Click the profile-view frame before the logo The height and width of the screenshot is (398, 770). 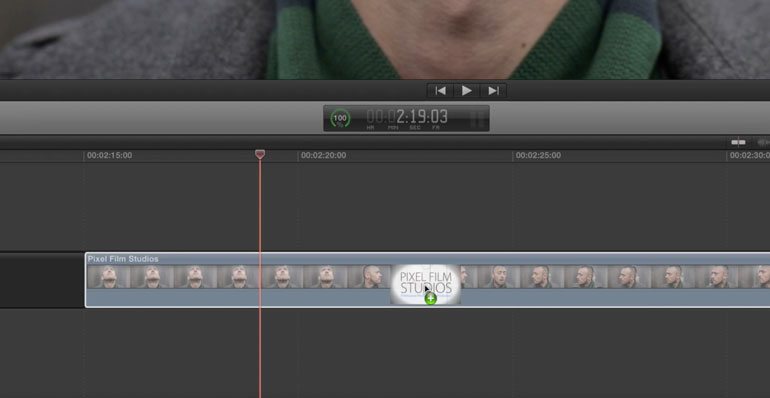pos(370,277)
